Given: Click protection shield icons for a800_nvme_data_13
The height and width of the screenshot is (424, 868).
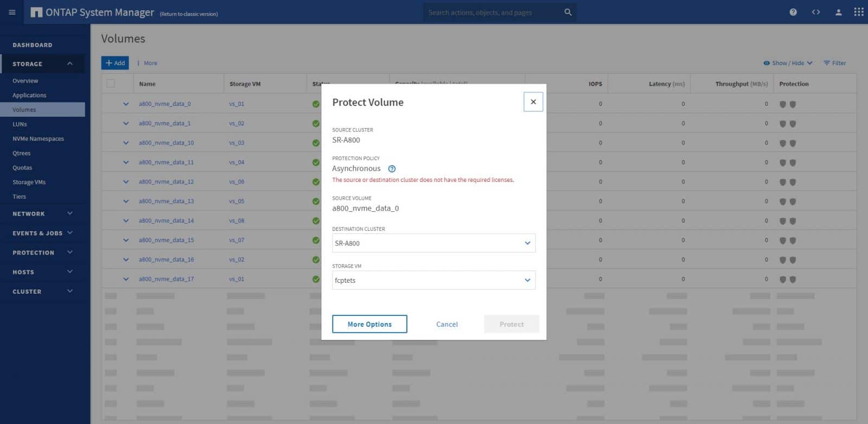Looking at the screenshot, I should tap(788, 201).
